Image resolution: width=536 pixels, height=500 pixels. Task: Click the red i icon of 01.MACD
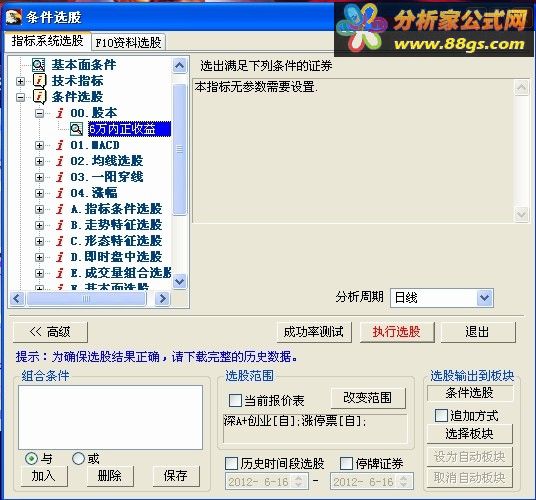point(60,145)
